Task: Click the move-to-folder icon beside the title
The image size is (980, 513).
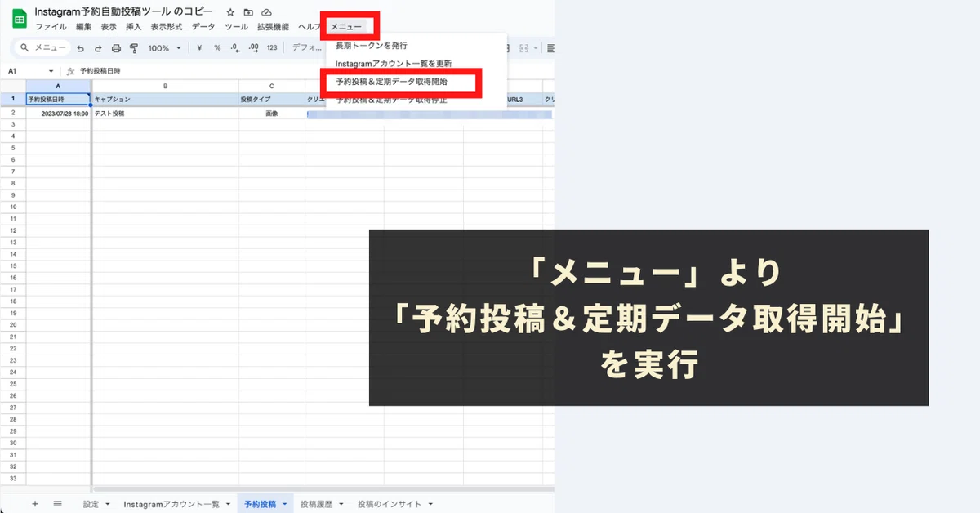Action: [248, 12]
